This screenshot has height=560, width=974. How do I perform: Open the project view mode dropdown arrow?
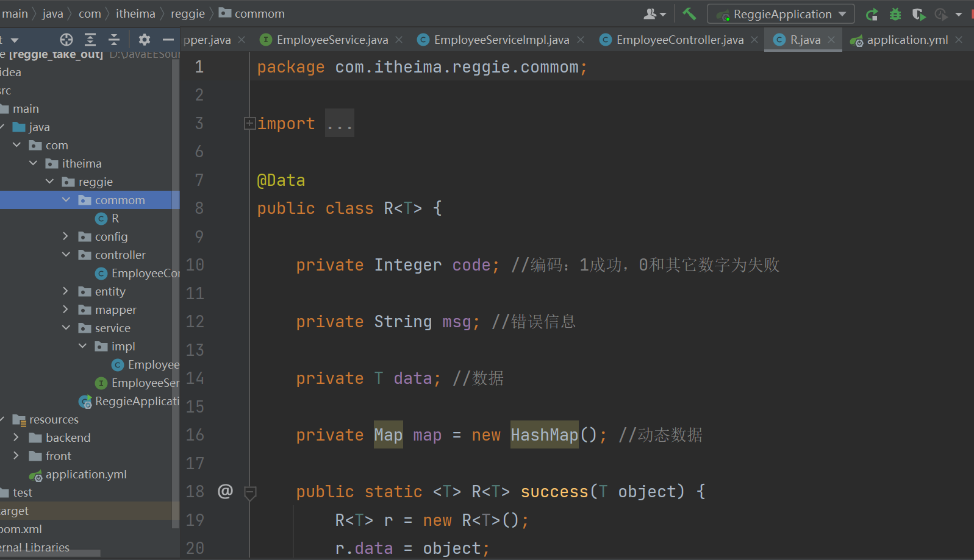coord(15,40)
